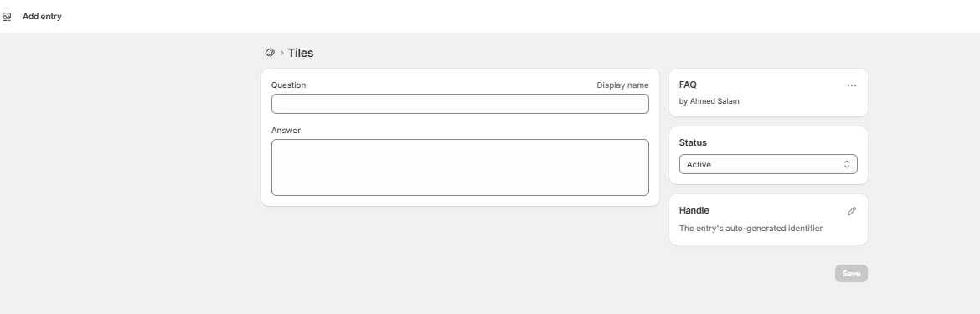Viewport: 980px width, 314px height.
Task: Select the FAQ definition title
Action: pyautogui.click(x=689, y=85)
